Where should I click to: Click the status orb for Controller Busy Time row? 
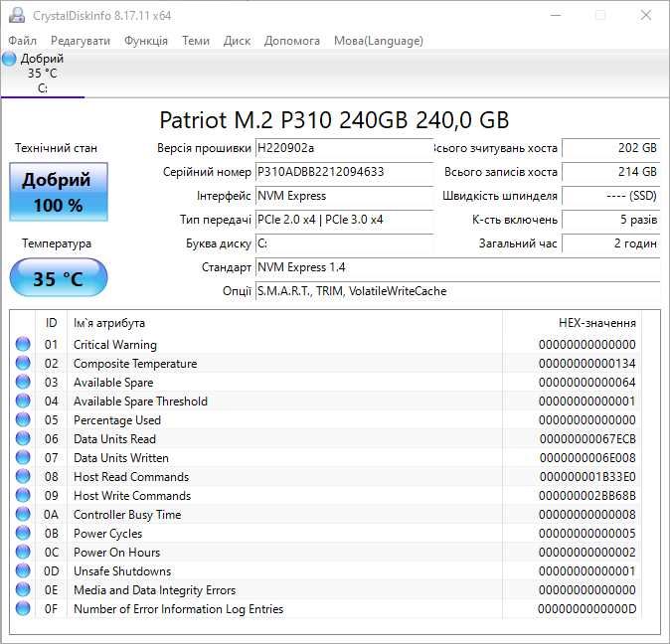coord(23,514)
